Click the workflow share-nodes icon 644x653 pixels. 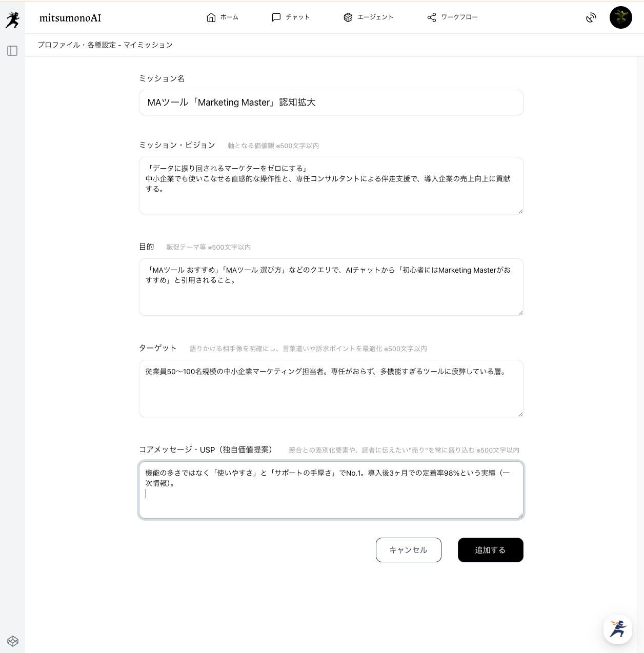[x=432, y=17]
